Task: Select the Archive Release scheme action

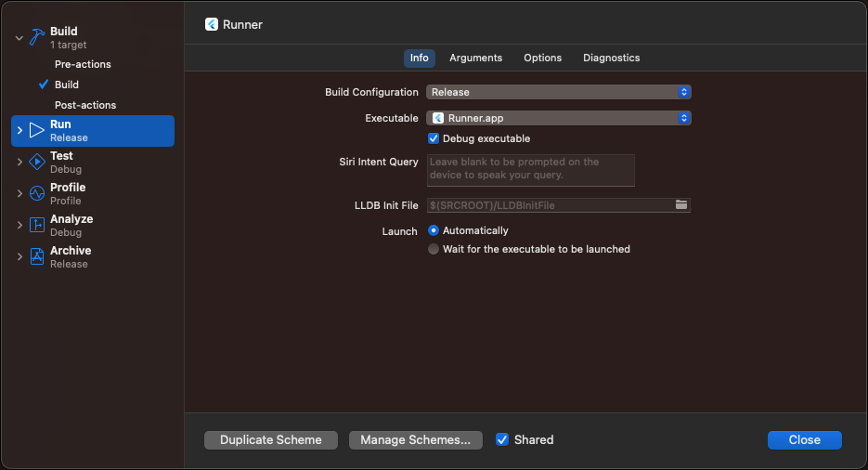Action: (x=93, y=257)
